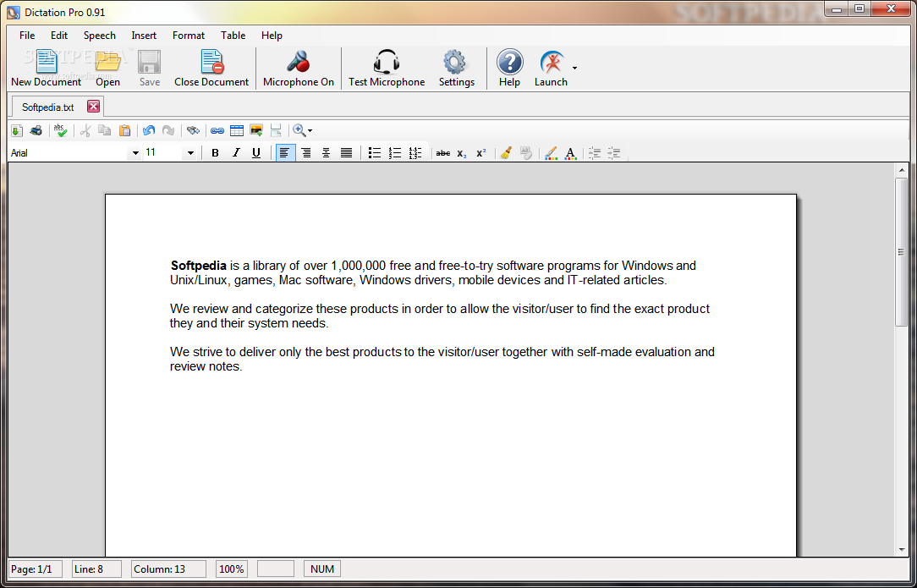Apply numbered list

(x=395, y=153)
